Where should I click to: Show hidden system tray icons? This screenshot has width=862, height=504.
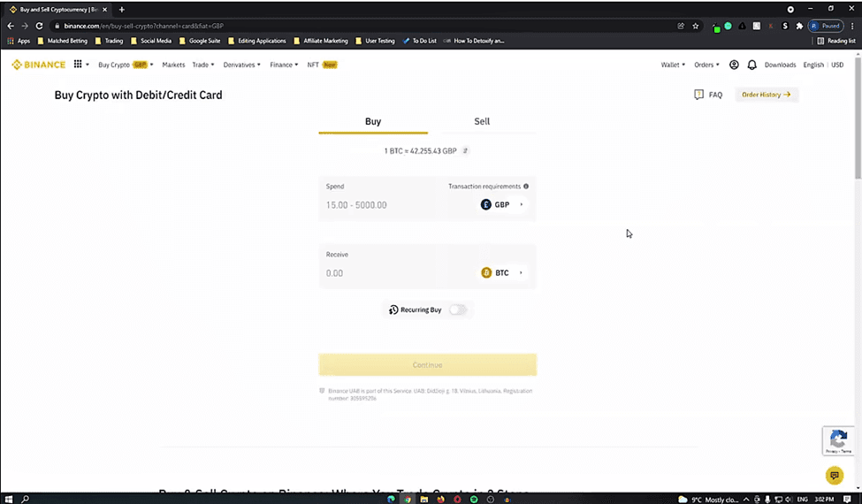(746, 499)
